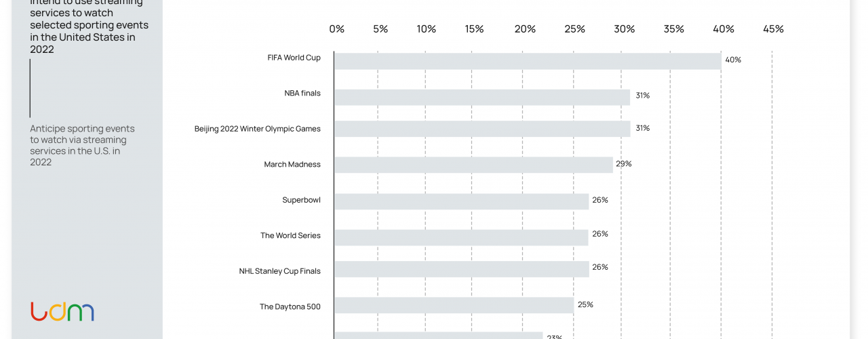
Task: Select the Superbowl bar
Action: (461, 201)
